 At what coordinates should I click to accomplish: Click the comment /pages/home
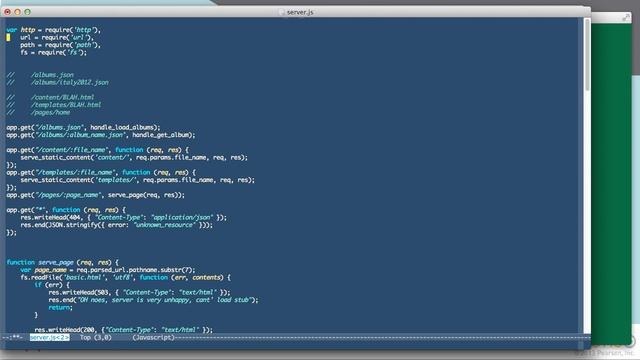(51, 112)
